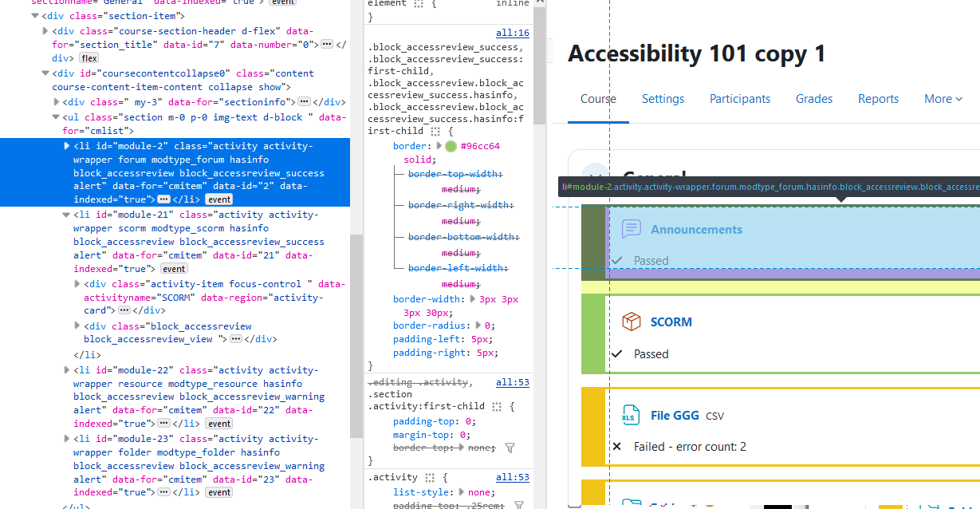Viewport: 980px width, 509px height.
Task: Expand the ellipsis in the module-2 node
Action: pyautogui.click(x=163, y=199)
